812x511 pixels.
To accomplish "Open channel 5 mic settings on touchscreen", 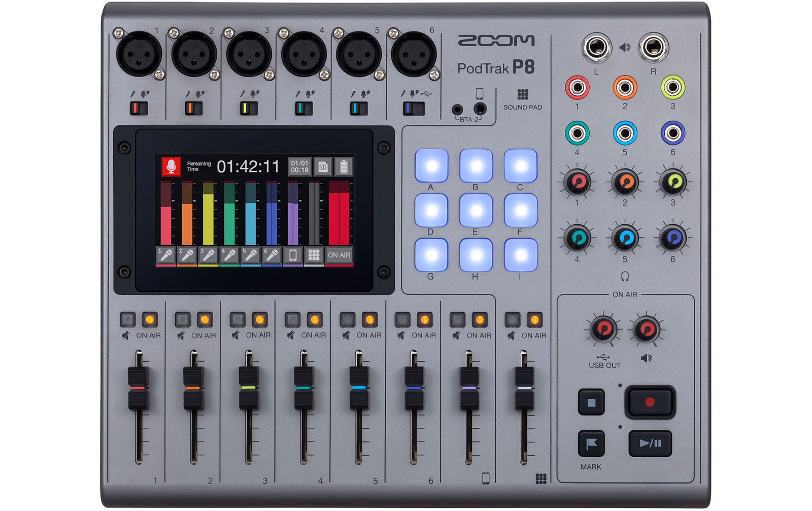I will click(250, 255).
